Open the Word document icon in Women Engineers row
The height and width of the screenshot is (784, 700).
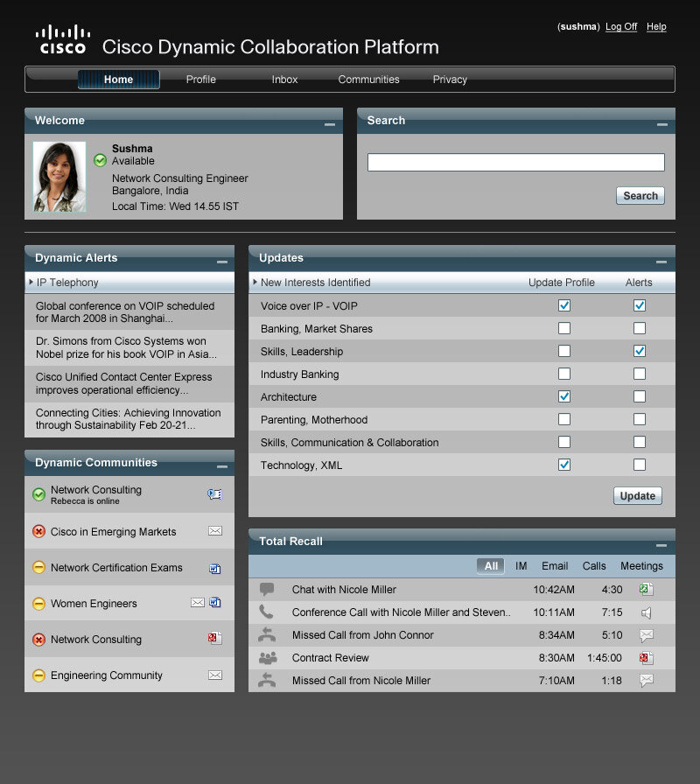point(215,603)
